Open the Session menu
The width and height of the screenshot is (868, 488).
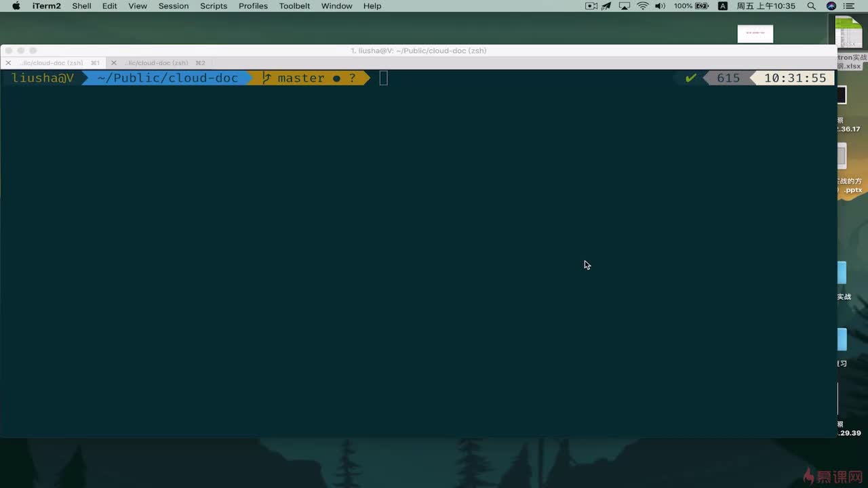pyautogui.click(x=174, y=6)
